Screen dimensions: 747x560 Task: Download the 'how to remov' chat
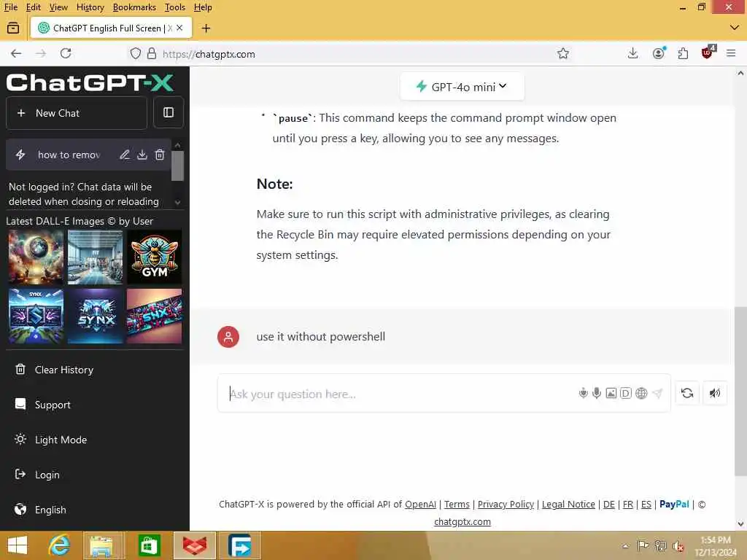pyautogui.click(x=142, y=155)
